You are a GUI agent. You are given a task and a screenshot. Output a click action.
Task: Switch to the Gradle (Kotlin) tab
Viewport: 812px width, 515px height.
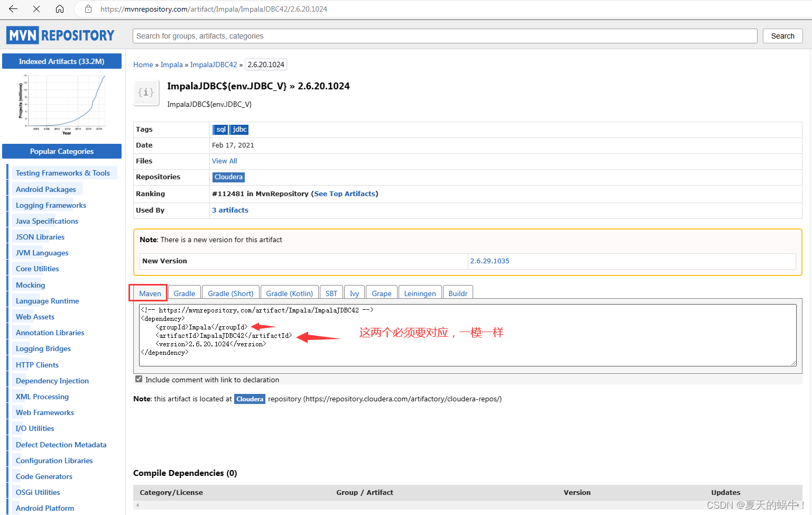[289, 293]
